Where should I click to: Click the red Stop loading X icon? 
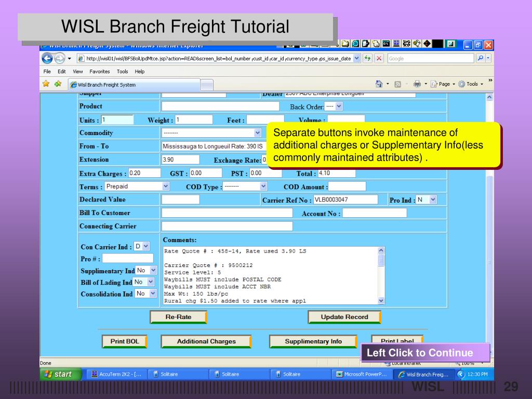(379, 58)
